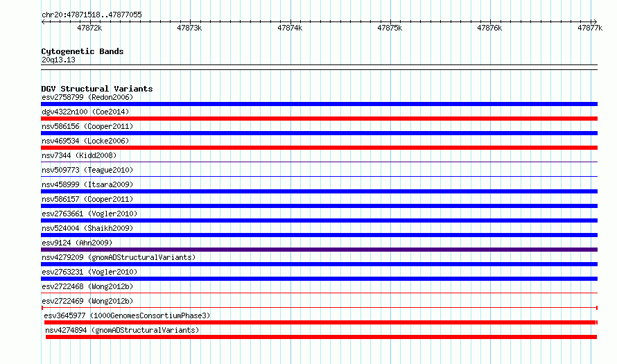Click the purple esv9124 (Ahn2009) bar

point(319,250)
